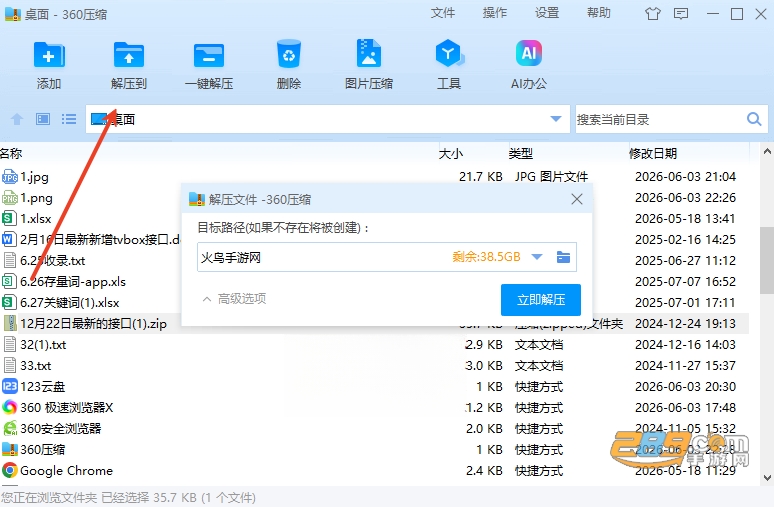Click the 一键解压 one-click extract icon
774x507 pixels.
tap(209, 55)
